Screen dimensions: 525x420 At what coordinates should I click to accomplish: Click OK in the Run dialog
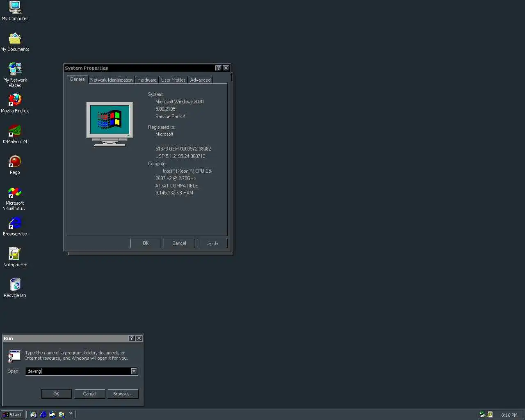pos(57,394)
